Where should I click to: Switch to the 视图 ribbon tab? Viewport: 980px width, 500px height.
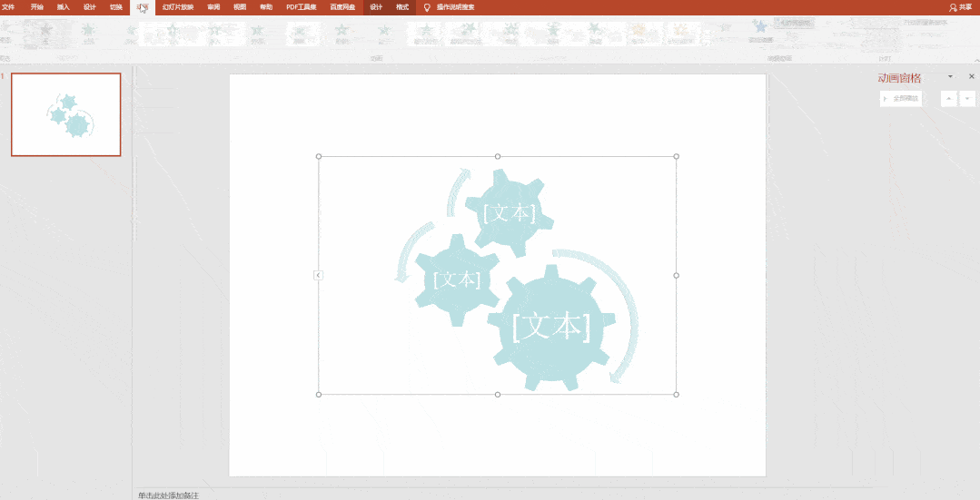pyautogui.click(x=240, y=7)
